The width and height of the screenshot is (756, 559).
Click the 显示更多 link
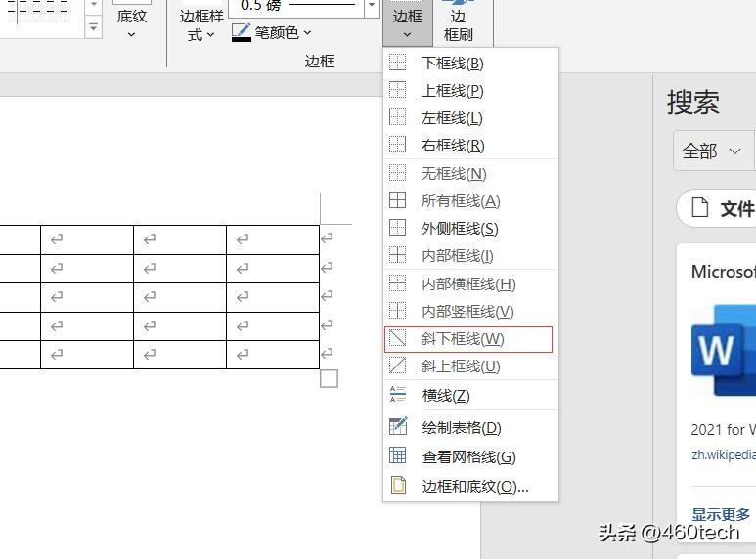tap(721, 514)
